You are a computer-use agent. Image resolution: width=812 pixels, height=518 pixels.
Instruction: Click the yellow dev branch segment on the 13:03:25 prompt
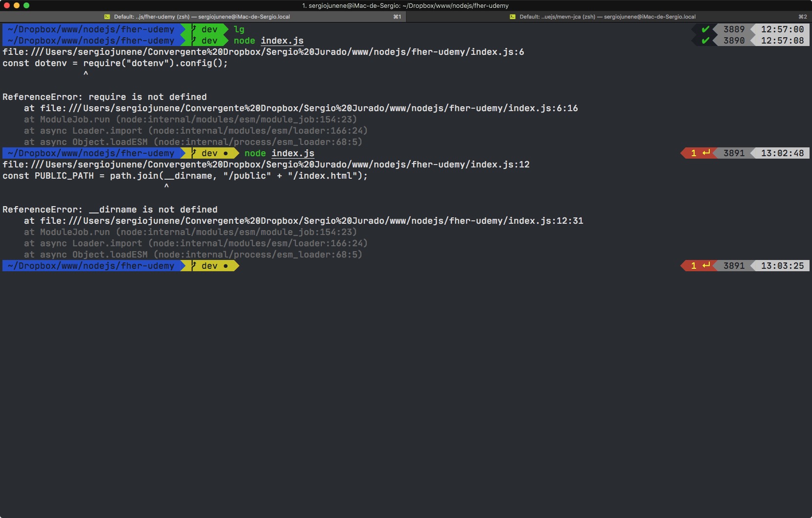pyautogui.click(x=210, y=266)
